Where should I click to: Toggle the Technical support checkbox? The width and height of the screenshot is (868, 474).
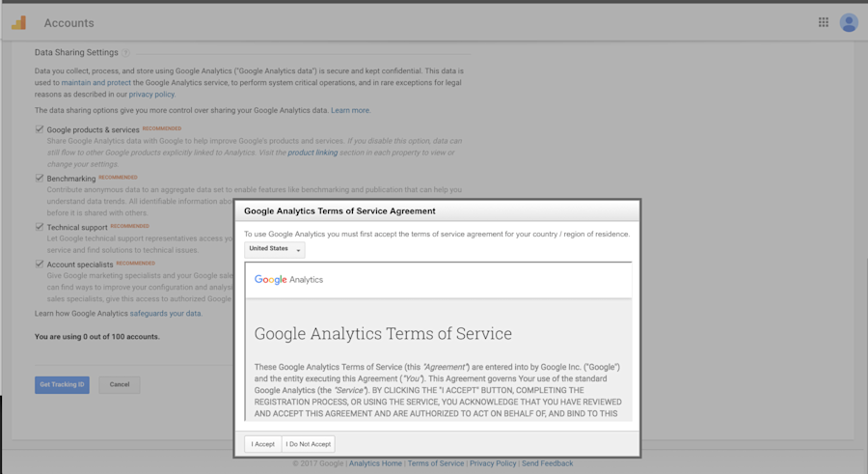[x=40, y=227]
